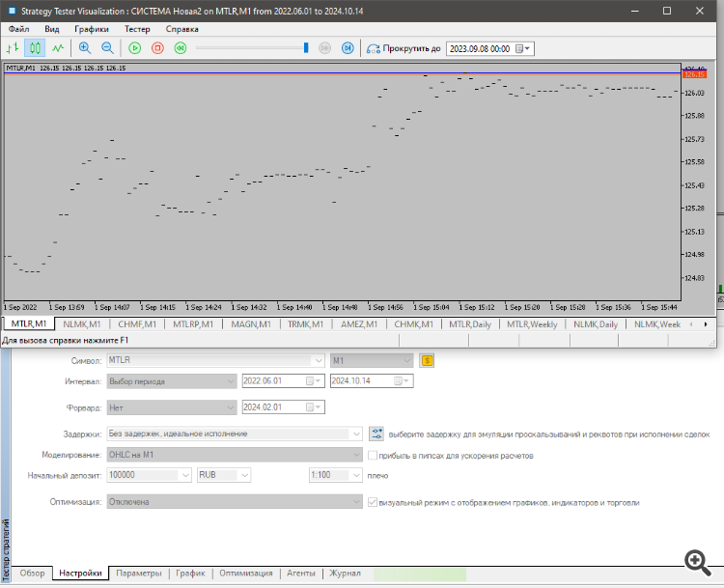Open the Задержки delay dropdown
The width and height of the screenshot is (724, 588).
[235, 434]
